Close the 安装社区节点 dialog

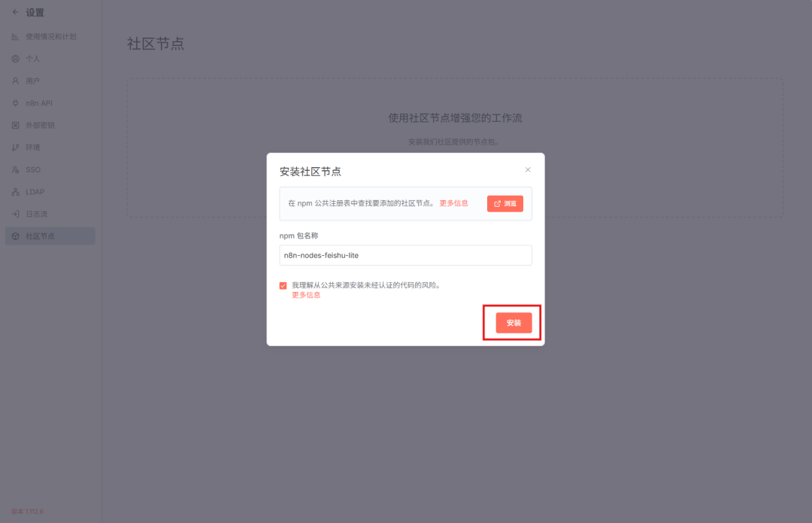click(528, 170)
